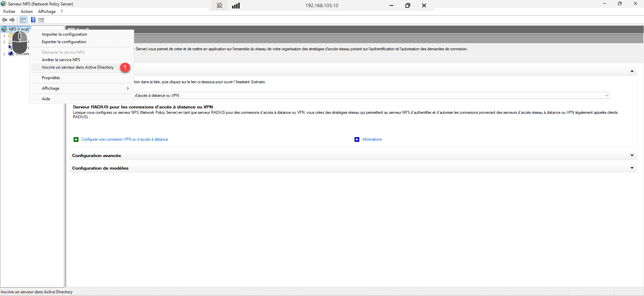Screen dimensions: 644x296
Task: Select Inscrire un serveur dans Active Directory
Action: (x=78, y=67)
